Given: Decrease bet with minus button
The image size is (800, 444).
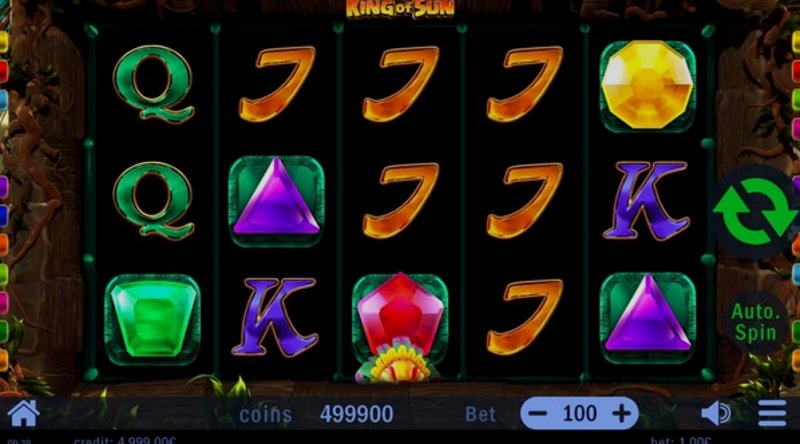Looking at the screenshot, I should point(537,413).
